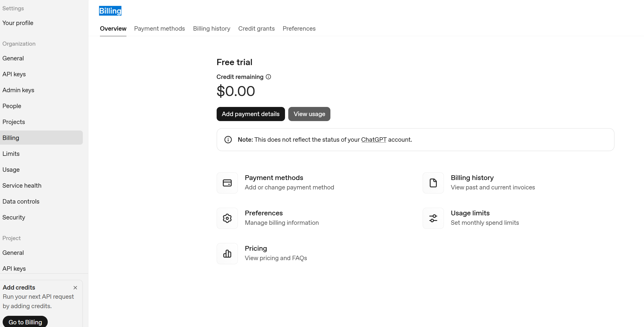Click the Pricing bar chart icon
This screenshot has width=644, height=327.
[x=227, y=254]
